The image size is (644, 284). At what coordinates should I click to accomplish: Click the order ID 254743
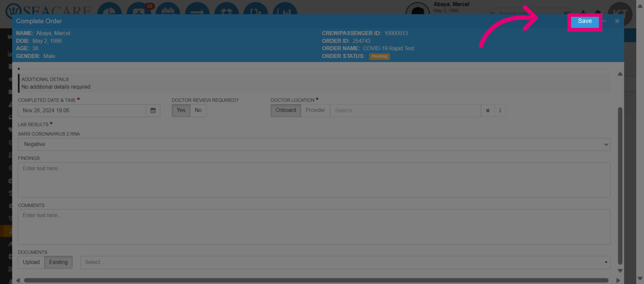[x=361, y=41]
